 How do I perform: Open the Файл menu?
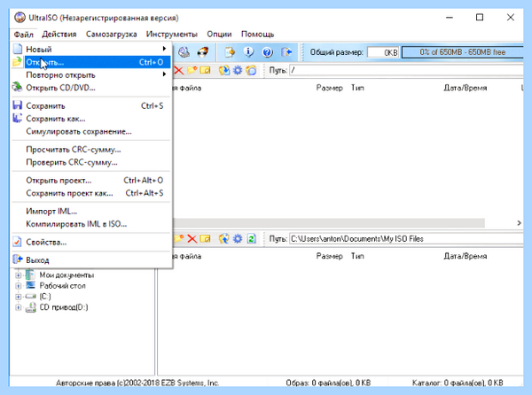click(23, 35)
